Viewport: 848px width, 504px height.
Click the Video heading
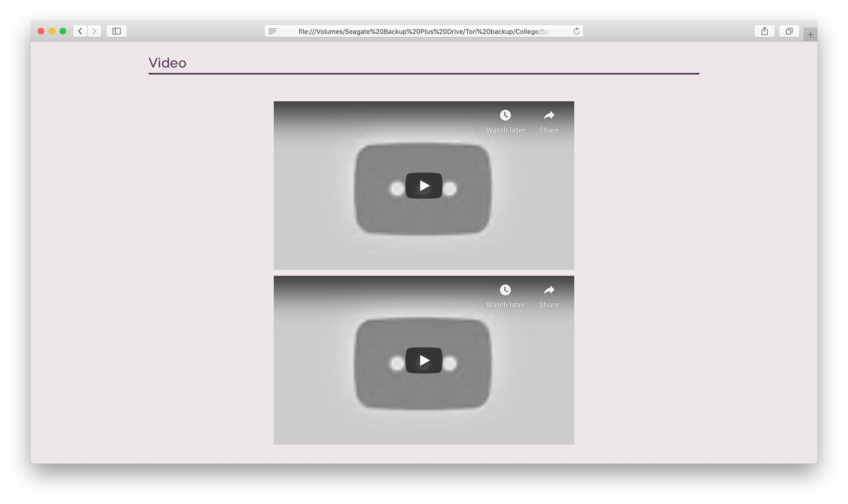(x=167, y=63)
